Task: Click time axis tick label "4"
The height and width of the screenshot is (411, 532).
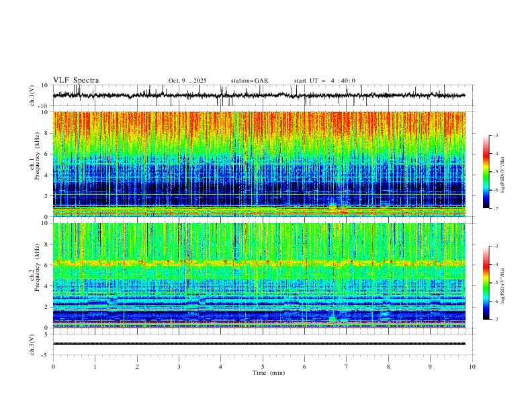Action: coord(220,367)
